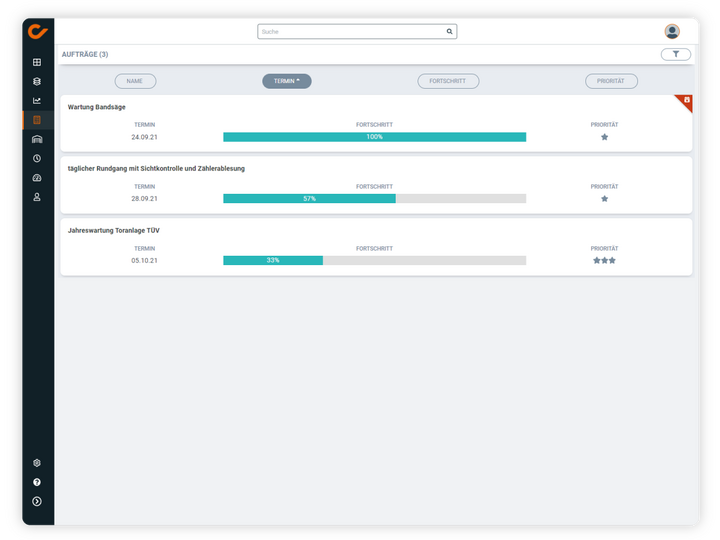Select the highlighted orders list icon
720x540 pixels.
coord(37,120)
